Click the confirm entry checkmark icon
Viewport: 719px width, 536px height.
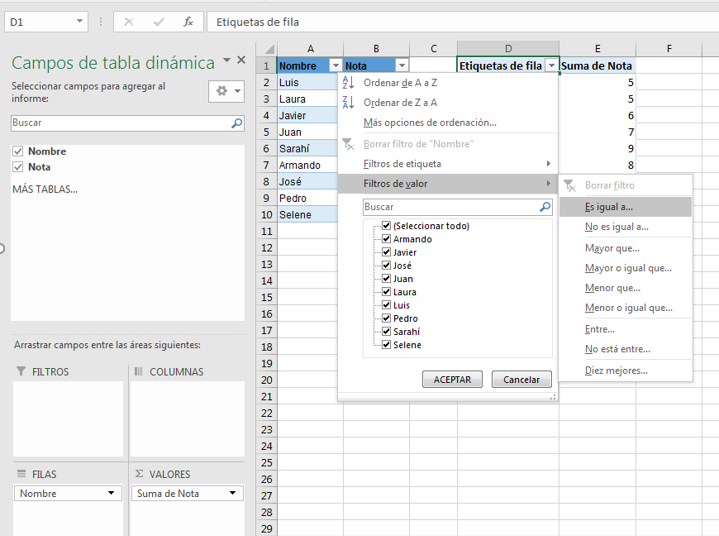pos(159,22)
